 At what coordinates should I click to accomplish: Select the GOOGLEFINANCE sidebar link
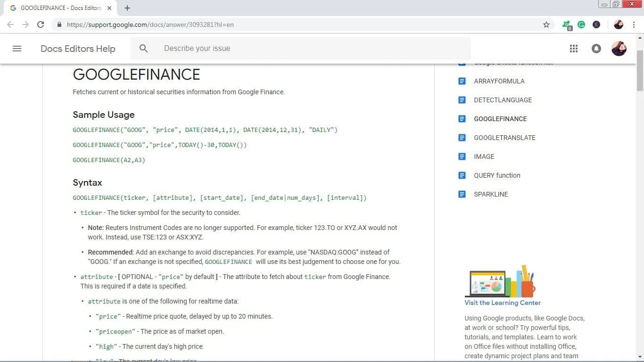(x=501, y=119)
